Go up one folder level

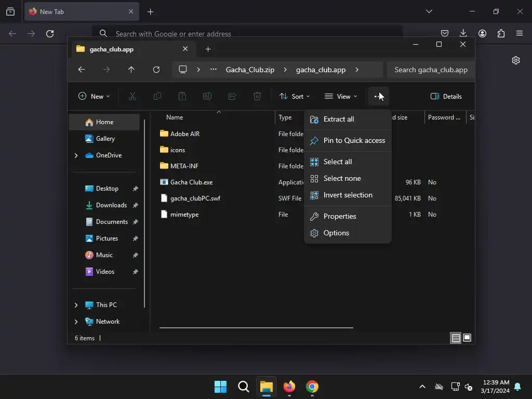131,70
